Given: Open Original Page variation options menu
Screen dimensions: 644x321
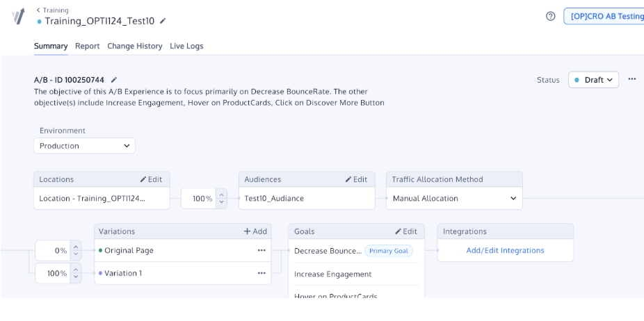Looking at the screenshot, I should pos(261,250).
